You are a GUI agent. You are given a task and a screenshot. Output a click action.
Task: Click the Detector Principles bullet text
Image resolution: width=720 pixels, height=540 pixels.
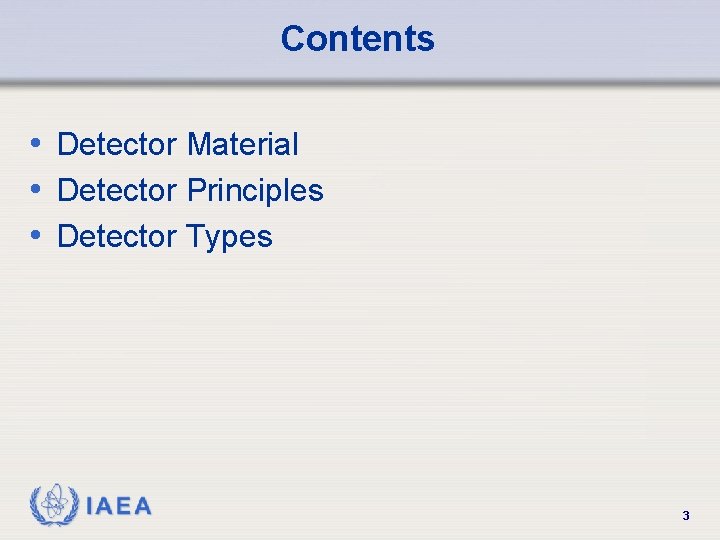pos(190,191)
